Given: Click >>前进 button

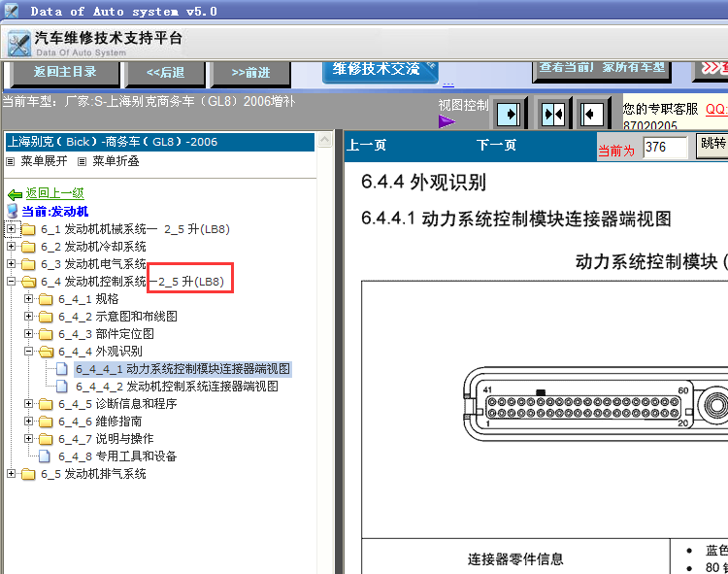Looking at the screenshot, I should [x=250, y=73].
